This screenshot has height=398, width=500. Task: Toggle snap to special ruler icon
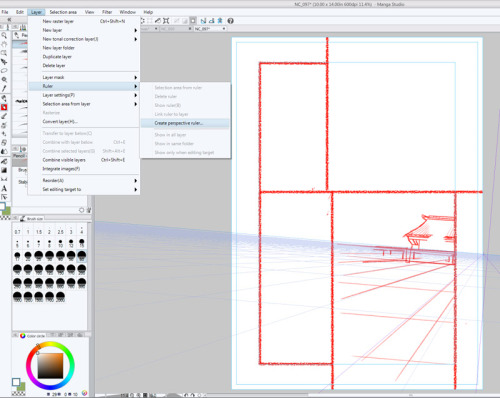coord(211,21)
